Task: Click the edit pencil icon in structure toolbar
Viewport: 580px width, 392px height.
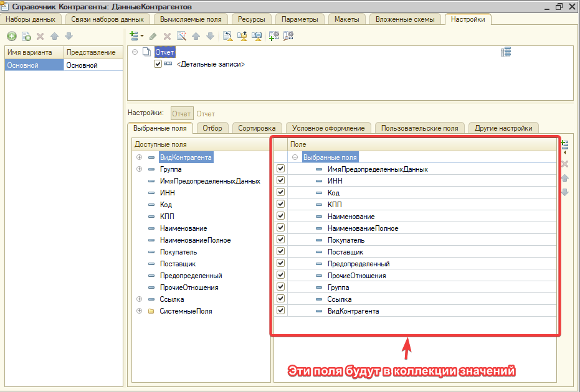Action: tap(153, 36)
